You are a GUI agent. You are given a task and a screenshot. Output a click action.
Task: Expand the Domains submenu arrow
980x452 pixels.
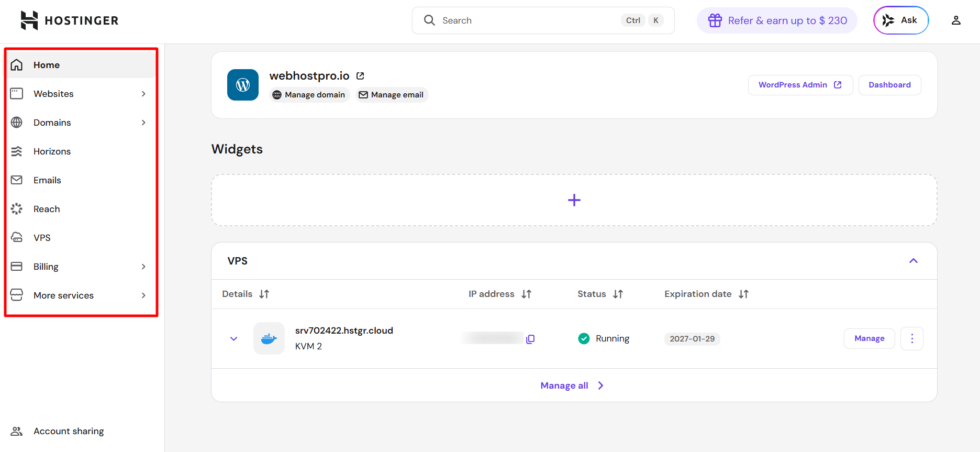(x=143, y=123)
